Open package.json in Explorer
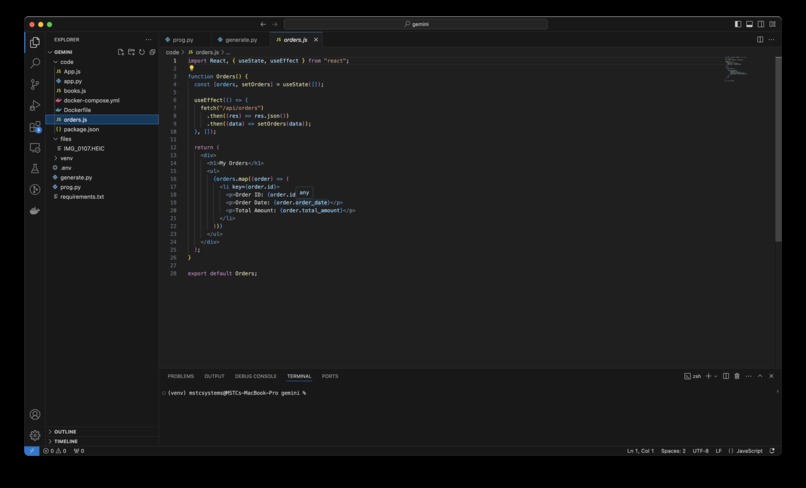The height and width of the screenshot is (488, 806). (81, 129)
